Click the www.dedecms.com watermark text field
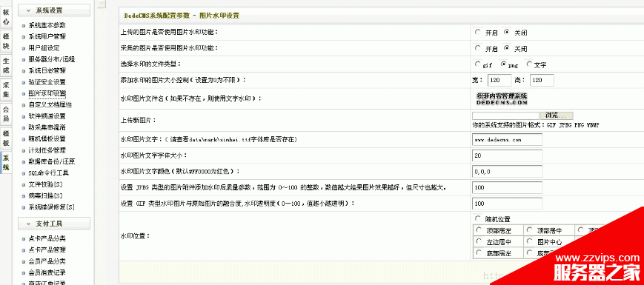Screen dimensions: 644x285 coord(507,139)
